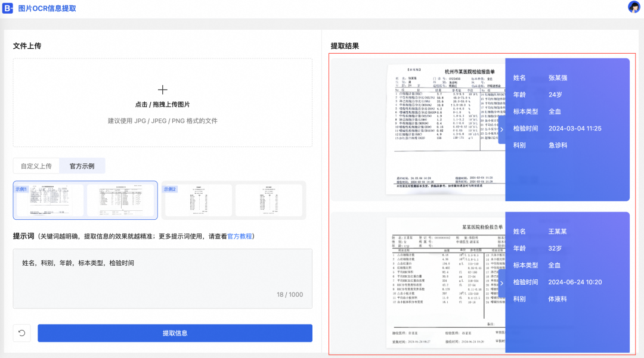The width and height of the screenshot is (644, 358).
Task: Choose the first thumbnail of 示例2
Action: [198, 201]
